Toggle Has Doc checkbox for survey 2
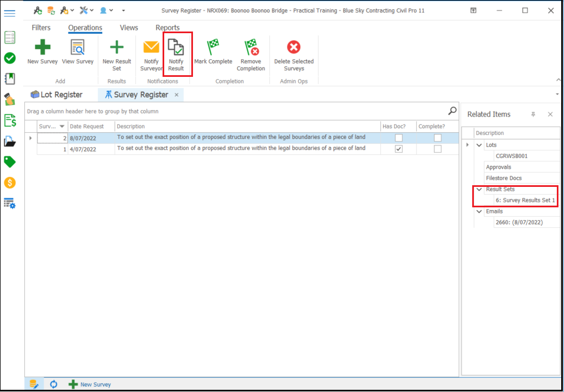This screenshot has height=392, width=564. (399, 138)
